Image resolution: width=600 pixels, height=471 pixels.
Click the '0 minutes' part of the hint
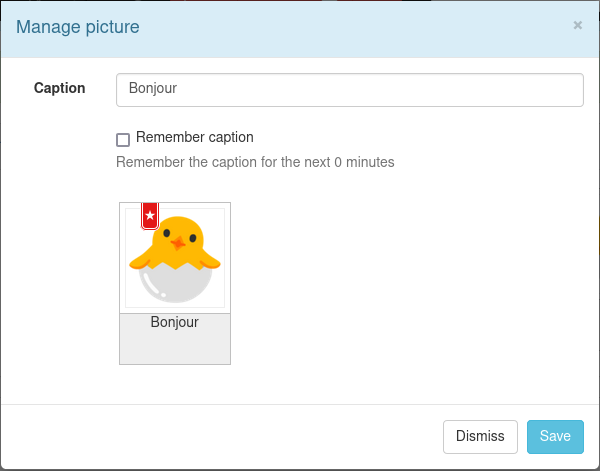[364, 162]
